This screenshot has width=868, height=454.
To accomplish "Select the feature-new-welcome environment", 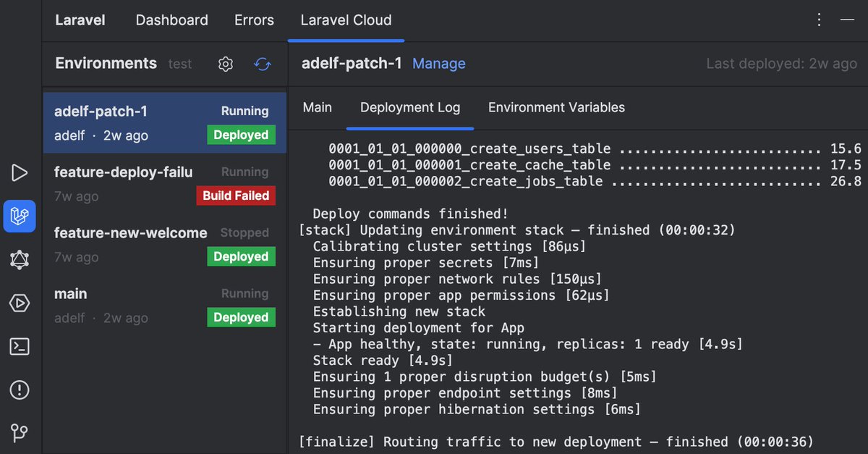I will [x=165, y=244].
